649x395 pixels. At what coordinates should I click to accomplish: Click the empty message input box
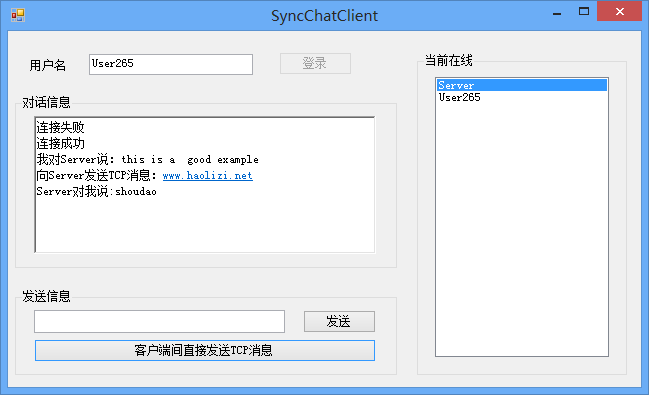pos(159,321)
